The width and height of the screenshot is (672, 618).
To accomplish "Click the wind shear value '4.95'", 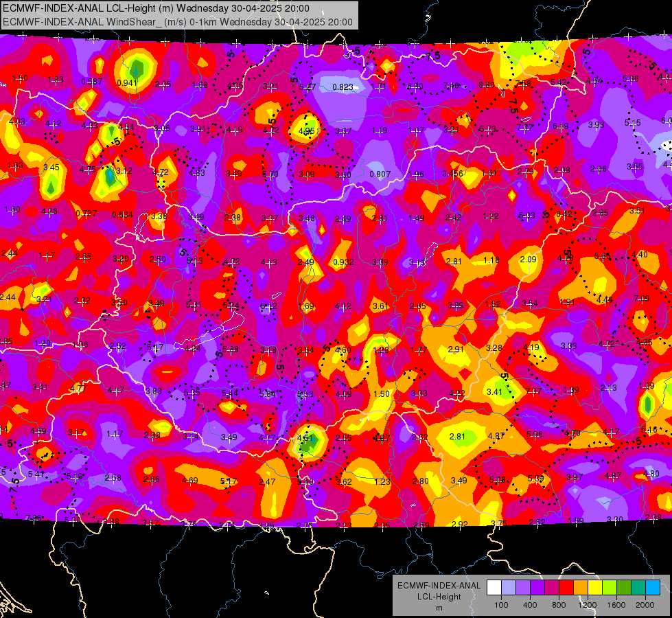I will coord(307,130).
